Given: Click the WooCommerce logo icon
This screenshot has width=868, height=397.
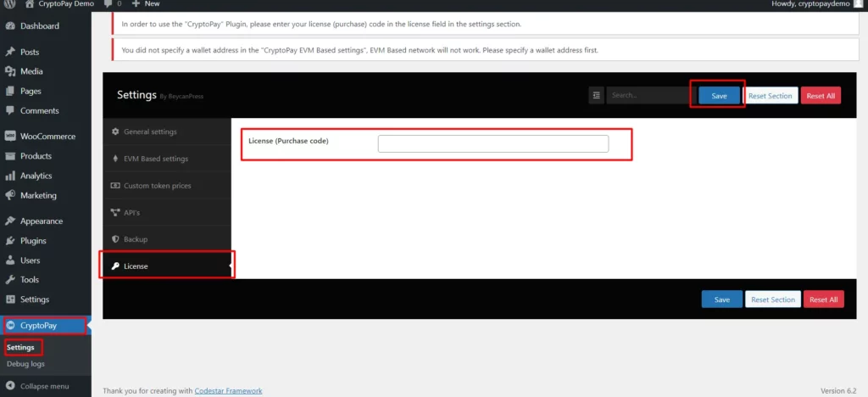Looking at the screenshot, I should tap(10, 137).
